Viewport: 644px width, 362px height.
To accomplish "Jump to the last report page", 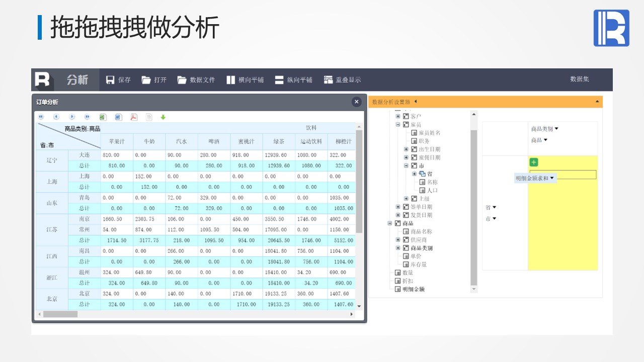I will click(x=87, y=117).
